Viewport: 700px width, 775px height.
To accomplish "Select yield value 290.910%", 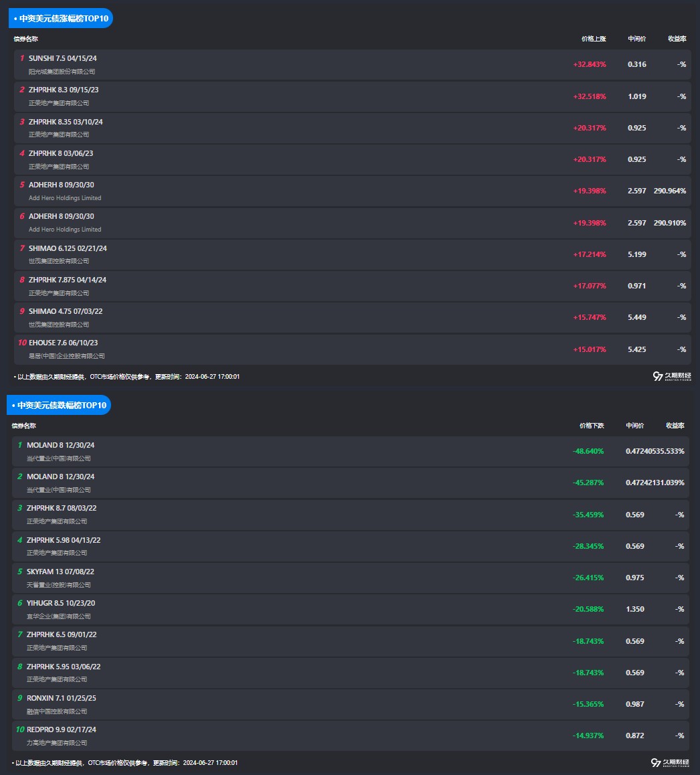I will [670, 223].
